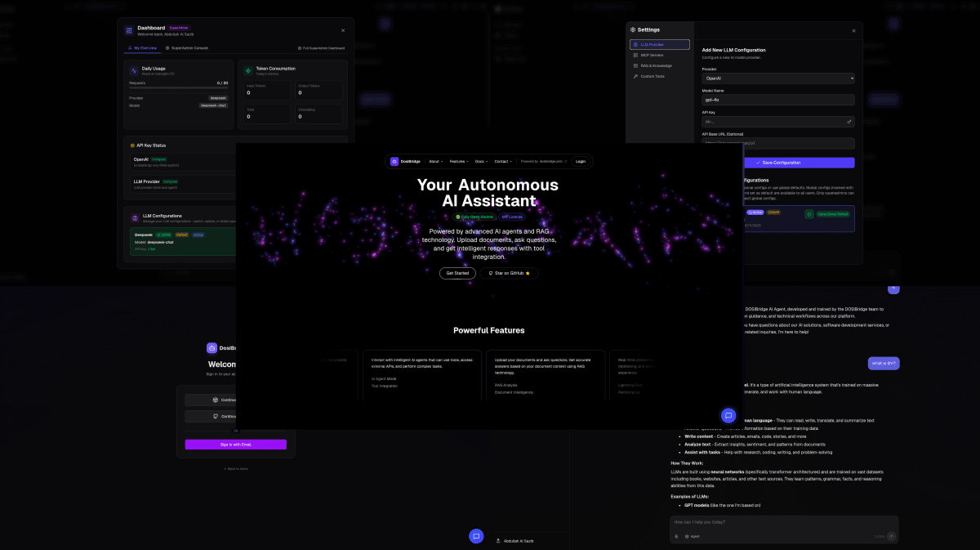Click the API Key input field
The image size is (980, 550).
click(x=778, y=121)
